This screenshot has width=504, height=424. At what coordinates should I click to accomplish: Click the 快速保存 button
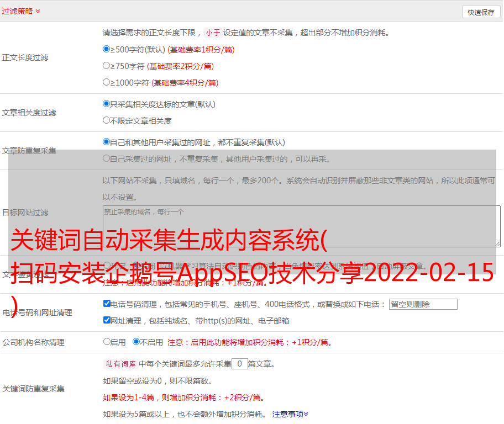pos(481,12)
